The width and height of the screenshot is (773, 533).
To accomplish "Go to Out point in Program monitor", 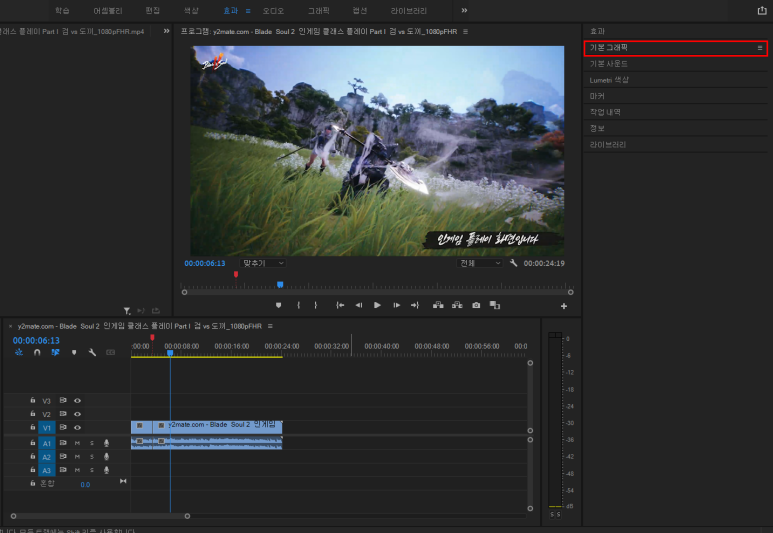I will click(x=415, y=305).
